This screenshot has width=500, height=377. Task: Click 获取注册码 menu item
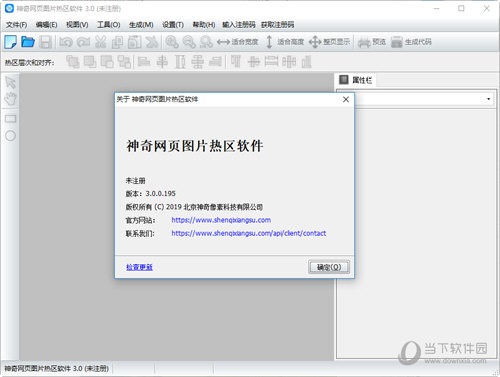click(277, 25)
